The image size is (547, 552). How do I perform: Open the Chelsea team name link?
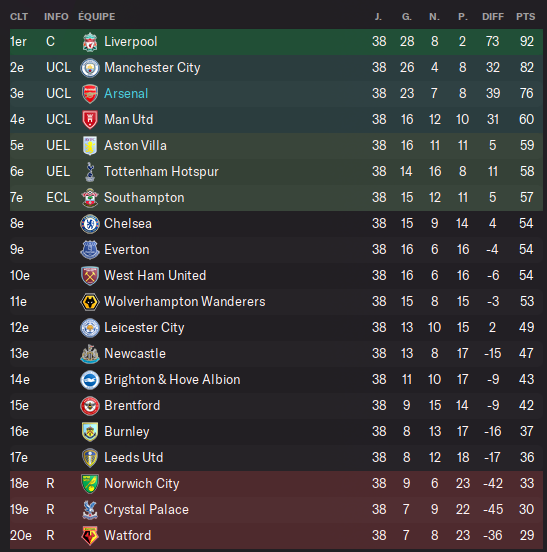(128, 224)
